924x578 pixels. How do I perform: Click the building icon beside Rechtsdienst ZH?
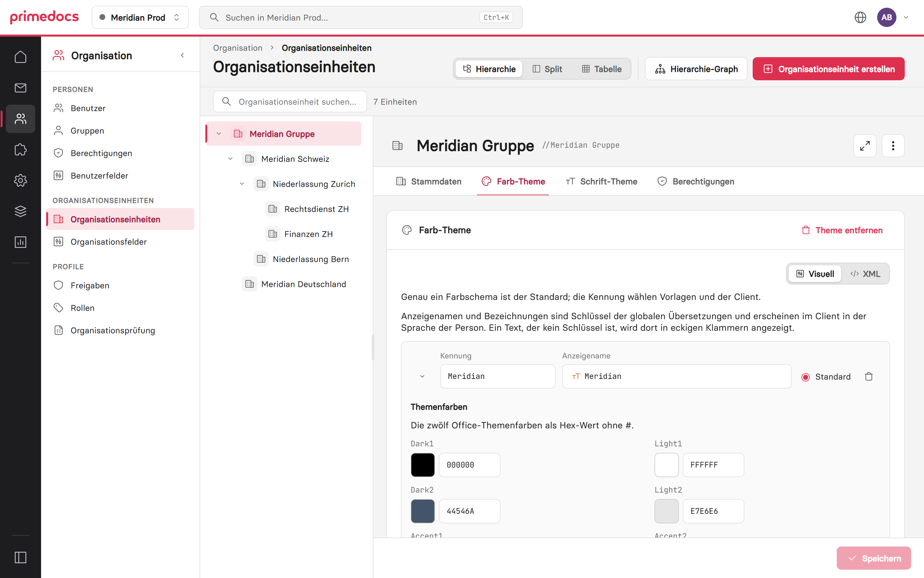[x=273, y=209]
